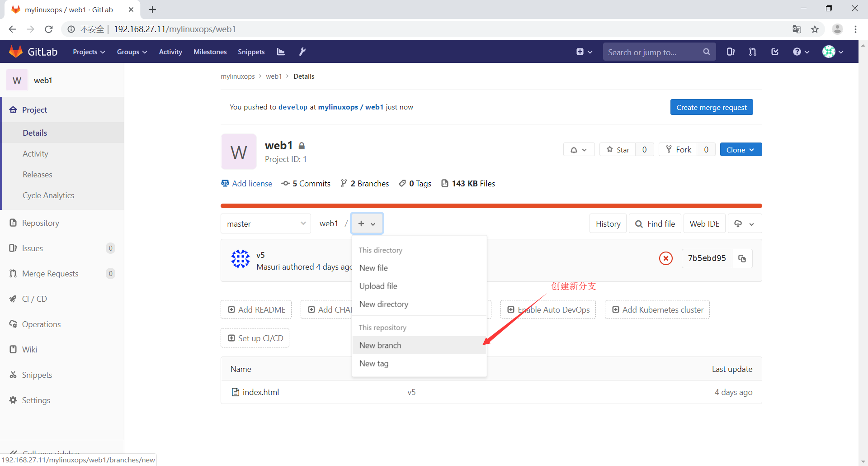
Task: Launch the Web IDE
Action: coord(704,223)
